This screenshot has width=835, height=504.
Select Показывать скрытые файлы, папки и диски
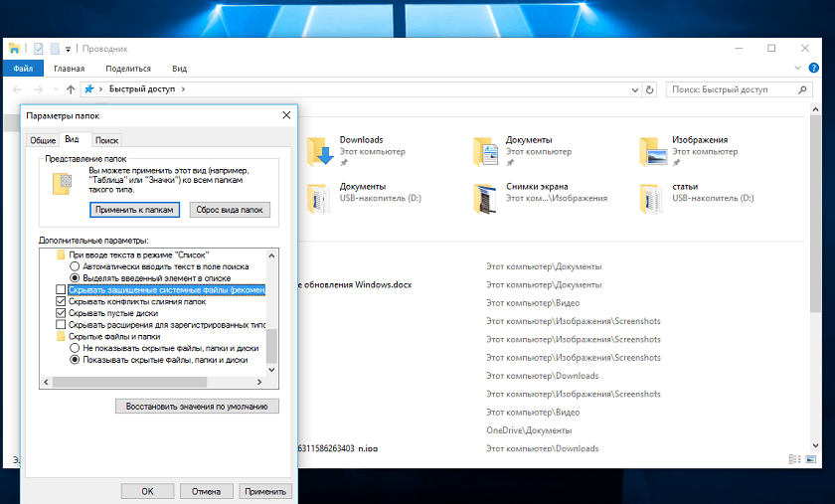click(x=75, y=360)
